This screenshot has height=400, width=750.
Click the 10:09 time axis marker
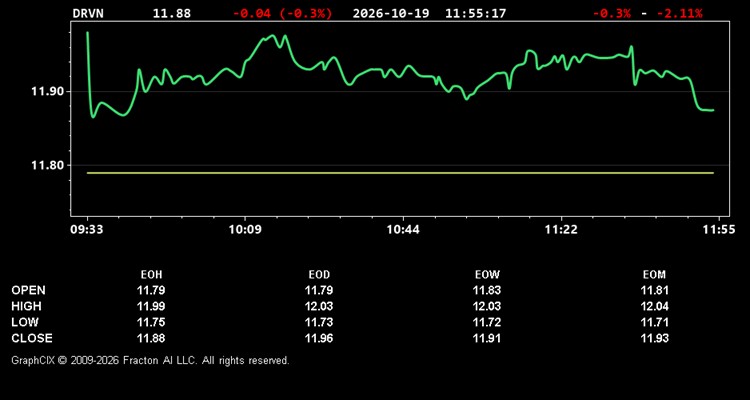[244, 230]
